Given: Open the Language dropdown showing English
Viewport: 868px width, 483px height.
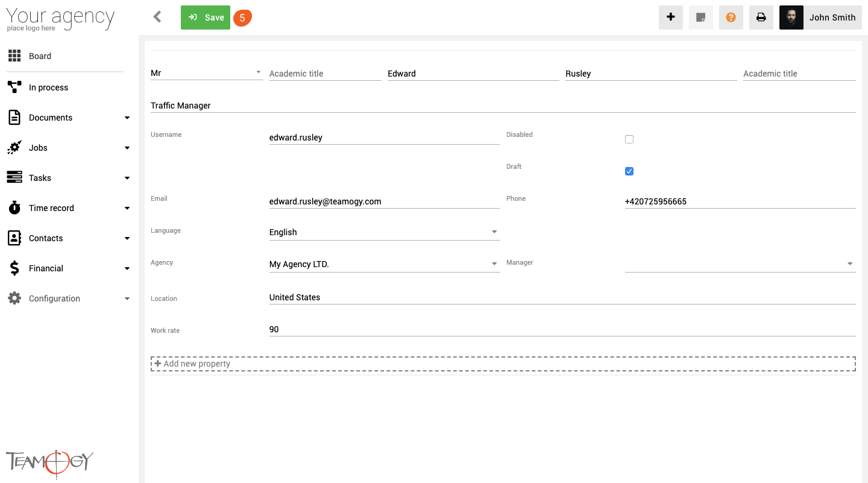Looking at the screenshot, I should point(384,232).
